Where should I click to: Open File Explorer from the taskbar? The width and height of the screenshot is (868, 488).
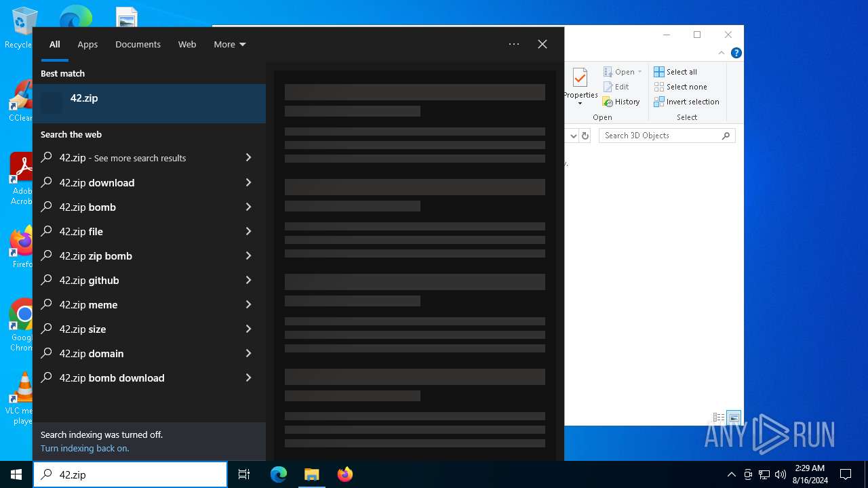coord(312,474)
